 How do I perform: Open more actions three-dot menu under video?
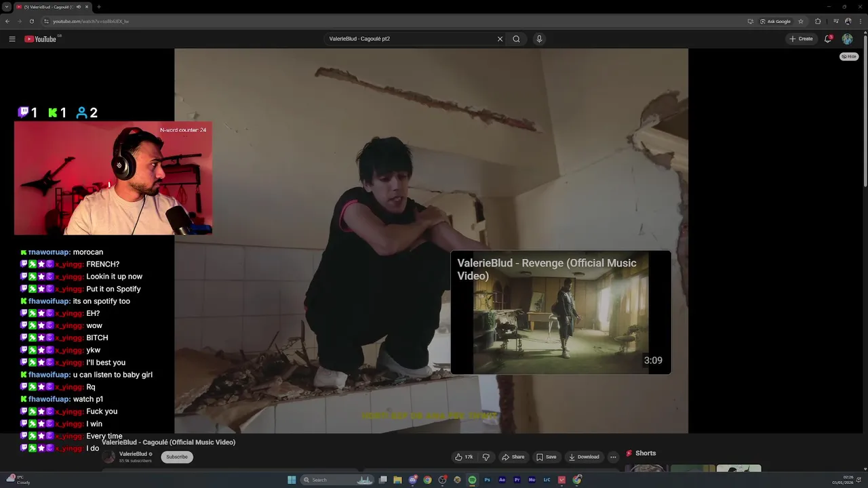(613, 457)
